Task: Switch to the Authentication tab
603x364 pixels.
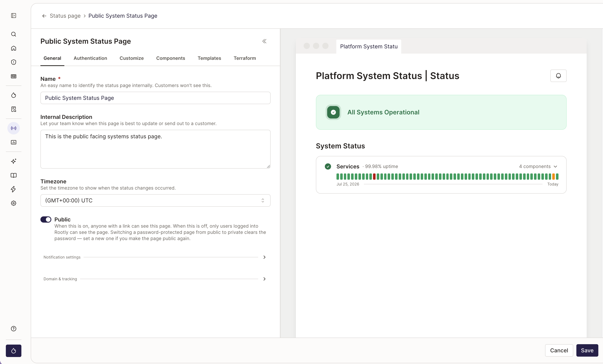Action: (90, 58)
